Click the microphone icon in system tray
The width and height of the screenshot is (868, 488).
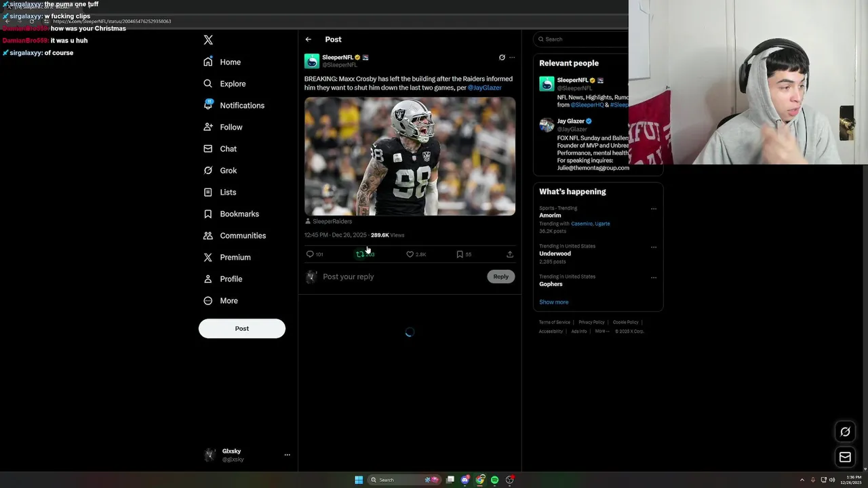[x=813, y=480]
